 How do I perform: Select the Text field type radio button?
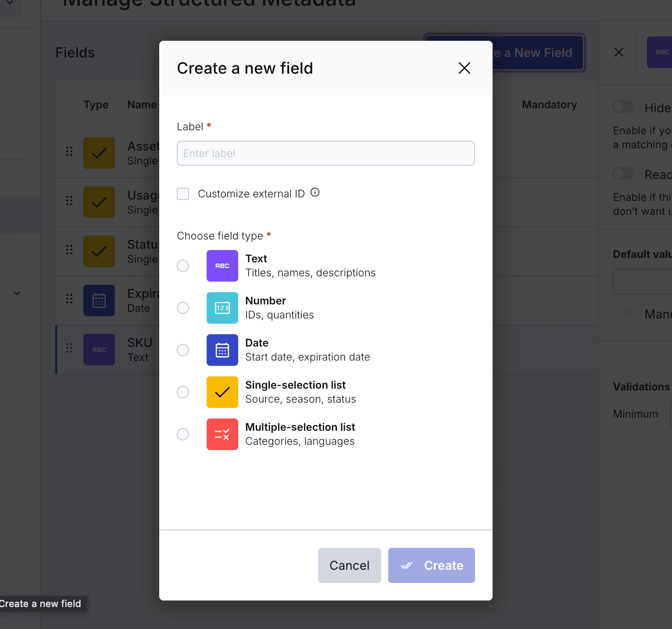click(x=183, y=266)
